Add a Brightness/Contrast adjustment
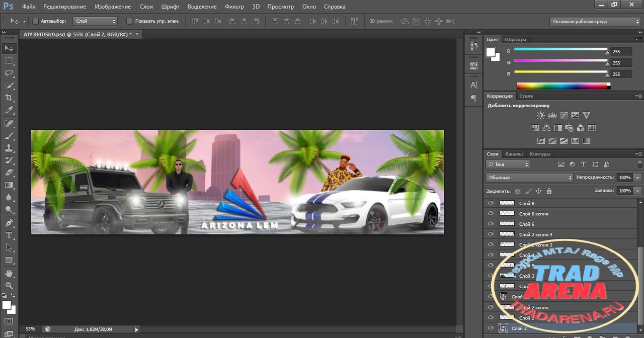This screenshot has width=644, height=338. tap(540, 115)
